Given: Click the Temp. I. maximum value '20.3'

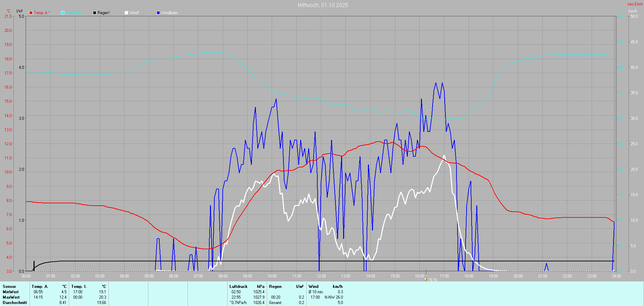Looking at the screenshot, I should [103, 297].
